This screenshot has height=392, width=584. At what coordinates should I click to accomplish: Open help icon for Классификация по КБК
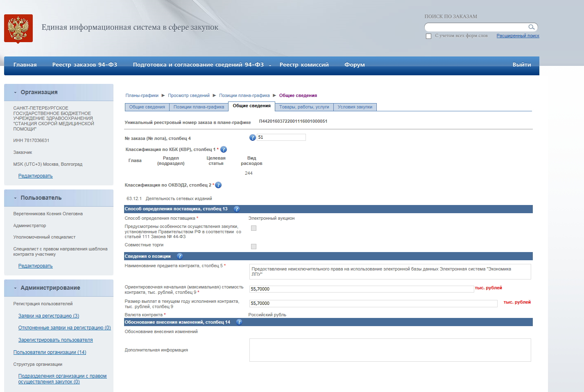tap(224, 150)
